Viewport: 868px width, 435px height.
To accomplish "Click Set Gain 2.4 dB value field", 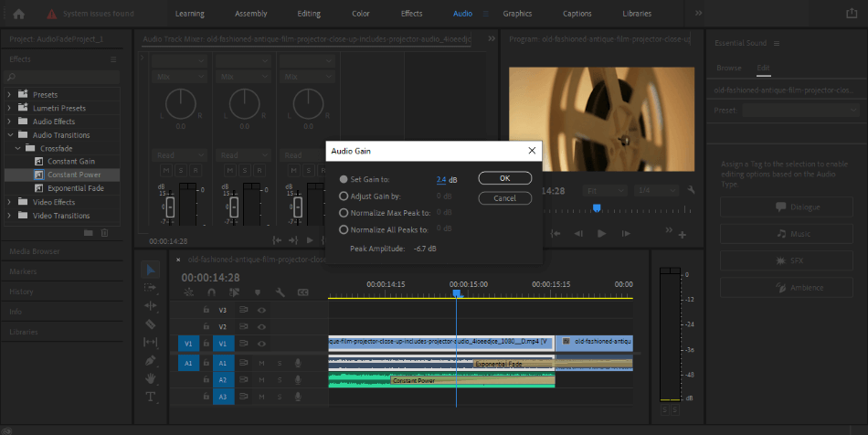I will (441, 180).
